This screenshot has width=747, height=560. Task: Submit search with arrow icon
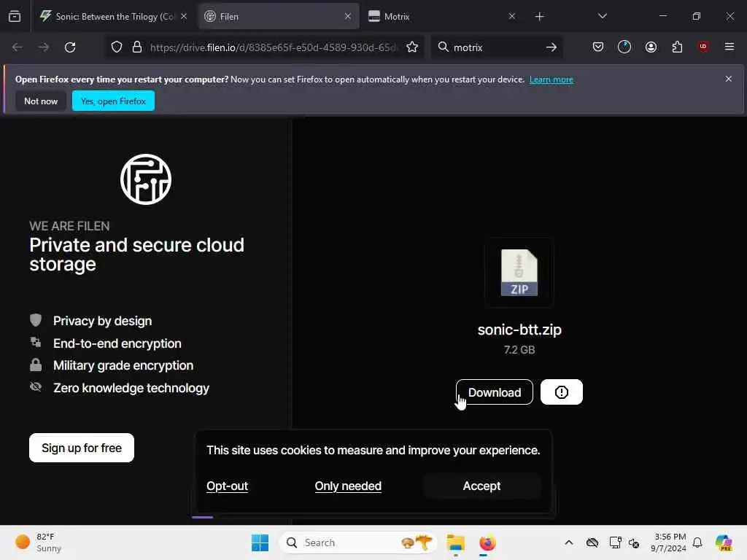(551, 47)
